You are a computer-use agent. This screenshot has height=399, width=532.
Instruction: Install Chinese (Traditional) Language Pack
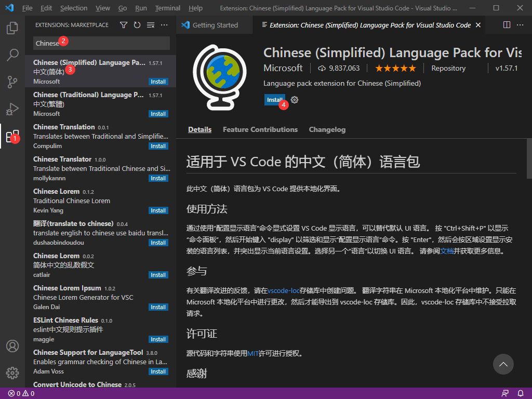coord(158,114)
